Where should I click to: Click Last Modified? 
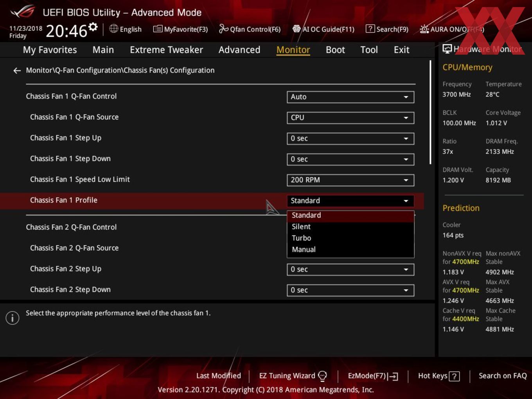click(219, 376)
